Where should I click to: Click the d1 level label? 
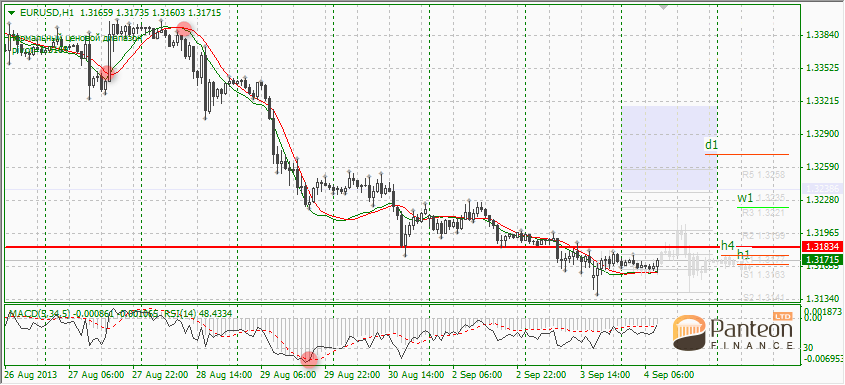coord(711,145)
